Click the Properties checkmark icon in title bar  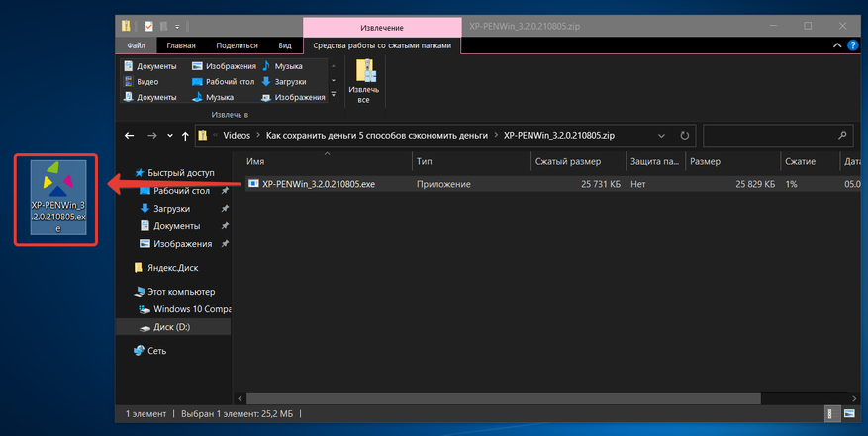[x=148, y=26]
